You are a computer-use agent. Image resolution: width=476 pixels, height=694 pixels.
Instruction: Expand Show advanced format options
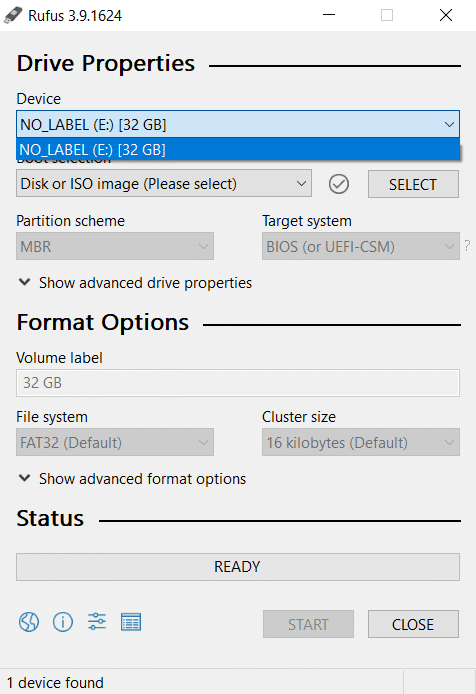click(x=132, y=478)
